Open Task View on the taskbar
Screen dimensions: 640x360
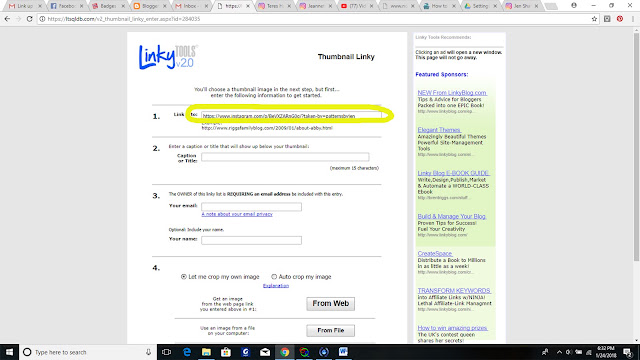coord(166,352)
